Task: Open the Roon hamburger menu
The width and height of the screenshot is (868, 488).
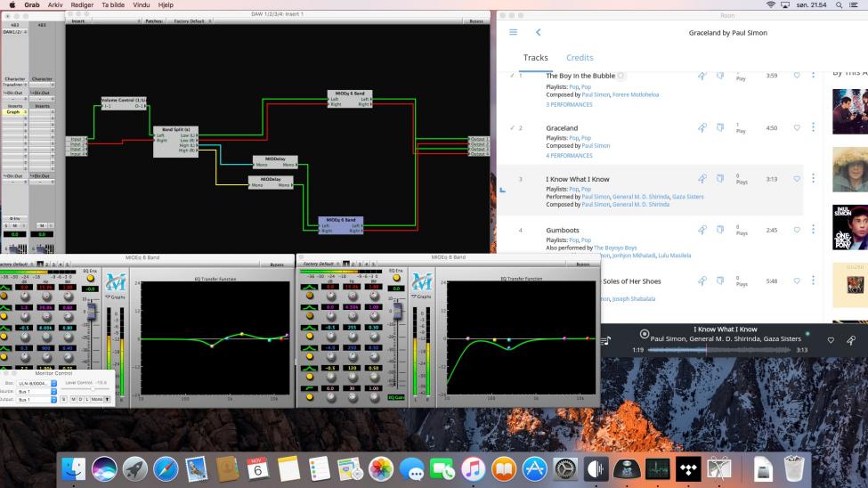Action: 513,32
